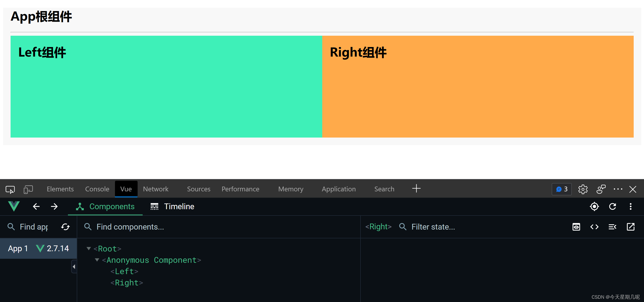The width and height of the screenshot is (644, 302).
Task: Toggle device emulation mode icon
Action: [28, 189]
